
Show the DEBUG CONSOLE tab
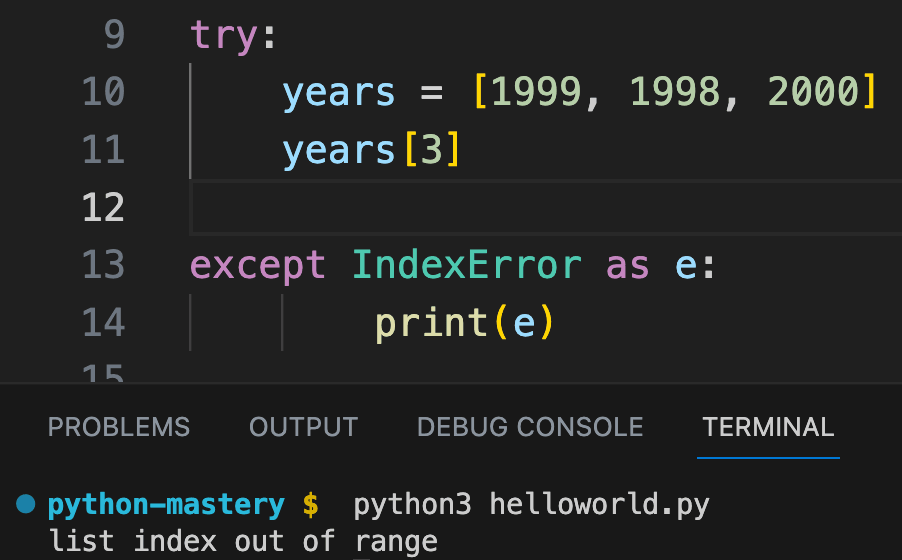pos(530,427)
